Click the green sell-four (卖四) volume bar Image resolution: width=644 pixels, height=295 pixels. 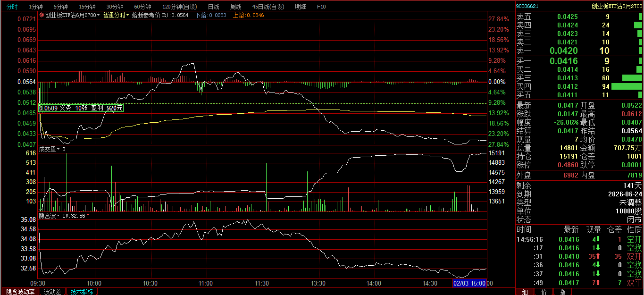pos(637,25)
